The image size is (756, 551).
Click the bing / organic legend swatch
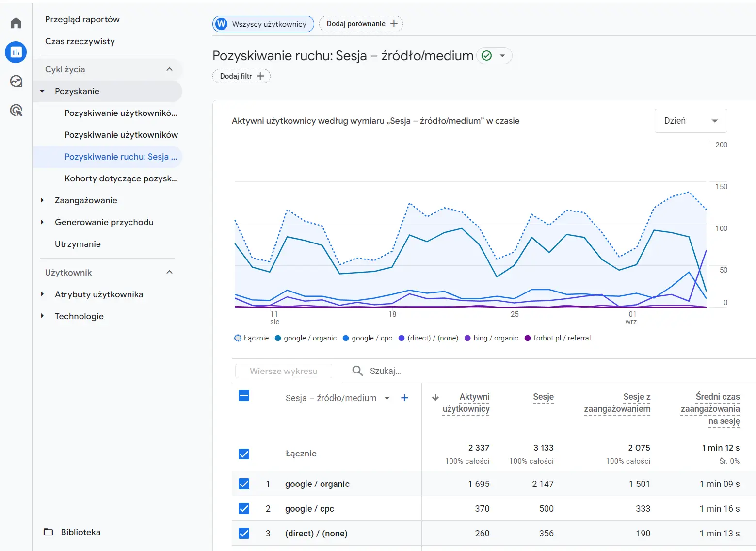[x=467, y=338]
